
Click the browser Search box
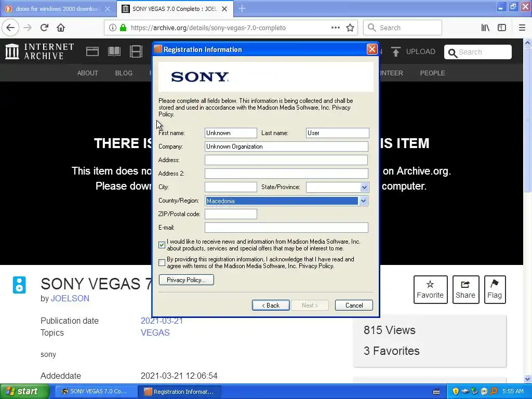[x=403, y=28]
